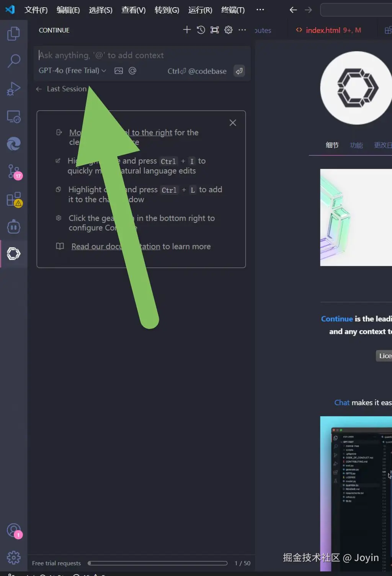Viewport: 392px width, 576px height.
Task: Click the title bar search field
Action: [356, 10]
